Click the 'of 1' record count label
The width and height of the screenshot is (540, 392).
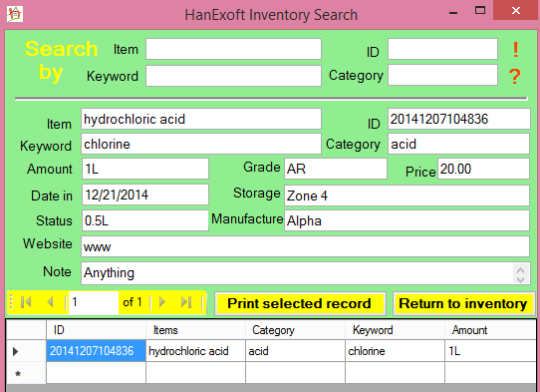tap(132, 302)
